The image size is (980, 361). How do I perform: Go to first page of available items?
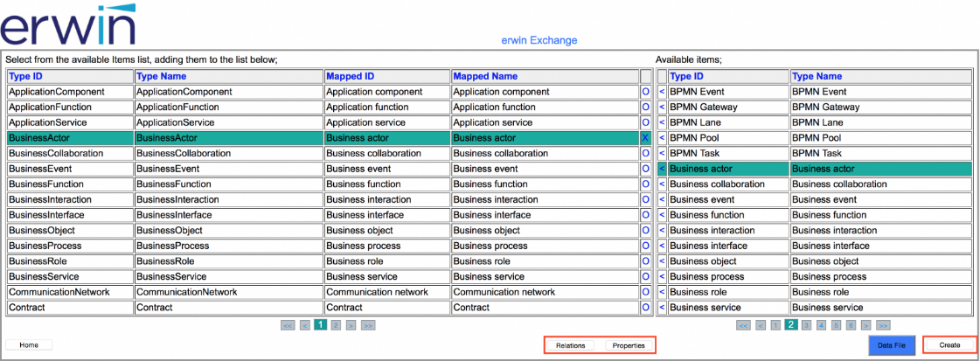(x=743, y=325)
